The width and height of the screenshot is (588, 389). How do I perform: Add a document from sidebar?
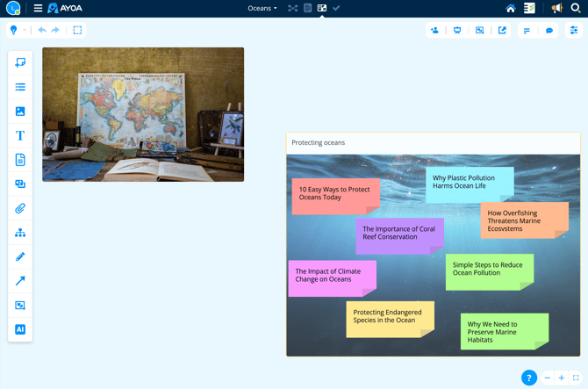[20, 160]
